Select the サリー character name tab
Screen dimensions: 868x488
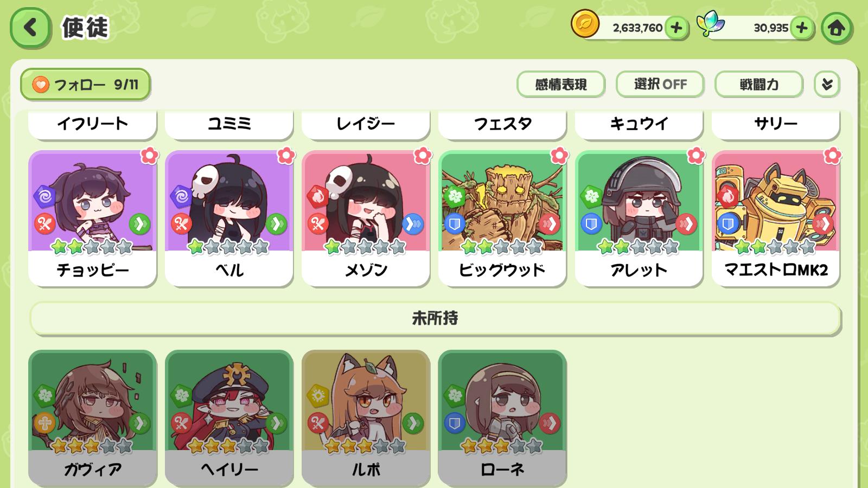[776, 125]
